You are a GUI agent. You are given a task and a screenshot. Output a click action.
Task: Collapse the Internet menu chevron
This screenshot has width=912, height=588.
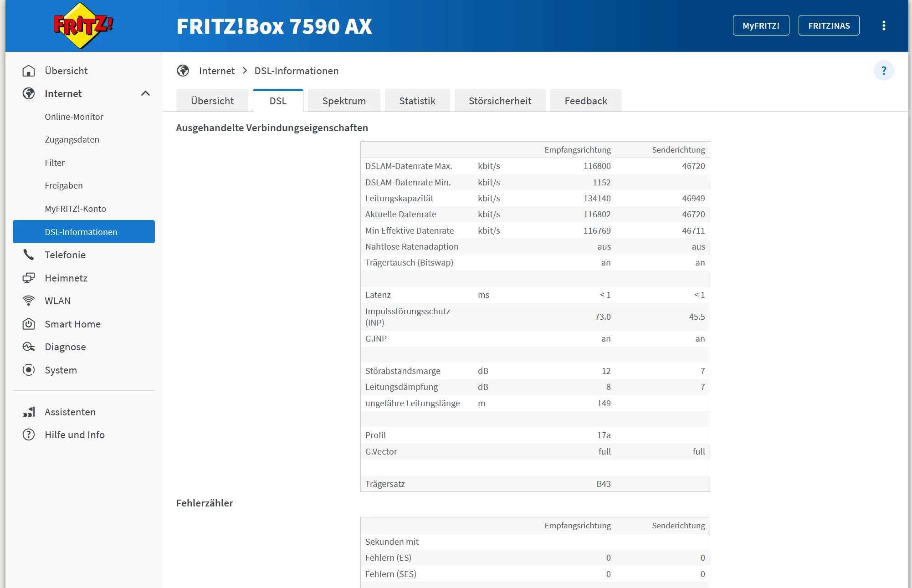pos(145,94)
